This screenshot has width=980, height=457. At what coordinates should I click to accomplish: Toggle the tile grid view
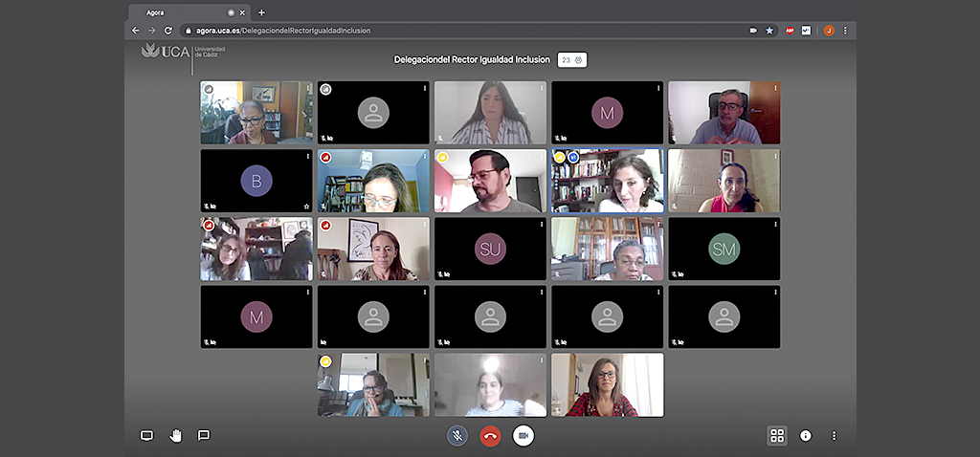point(777,436)
